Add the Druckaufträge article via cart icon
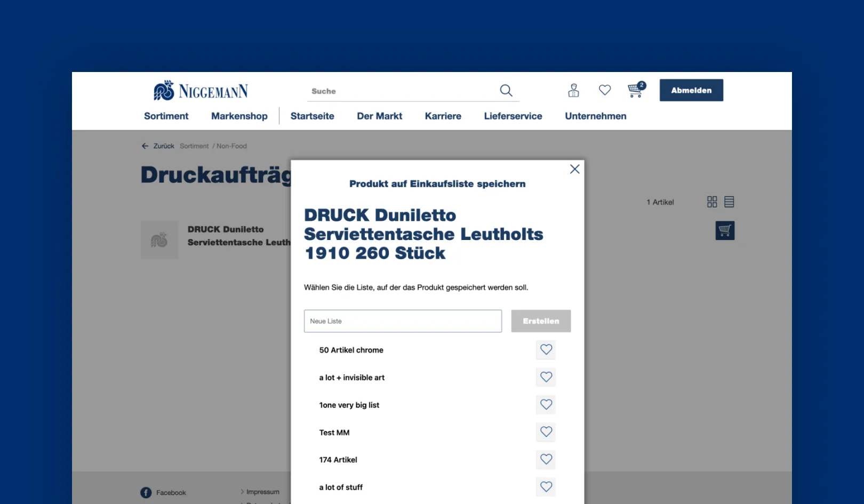Image resolution: width=864 pixels, height=504 pixels. click(x=724, y=230)
